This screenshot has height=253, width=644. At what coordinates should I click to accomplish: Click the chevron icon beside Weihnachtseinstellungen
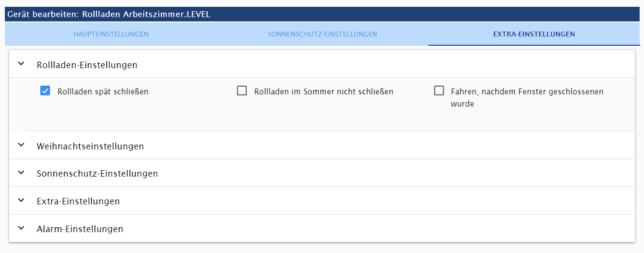coord(21,145)
